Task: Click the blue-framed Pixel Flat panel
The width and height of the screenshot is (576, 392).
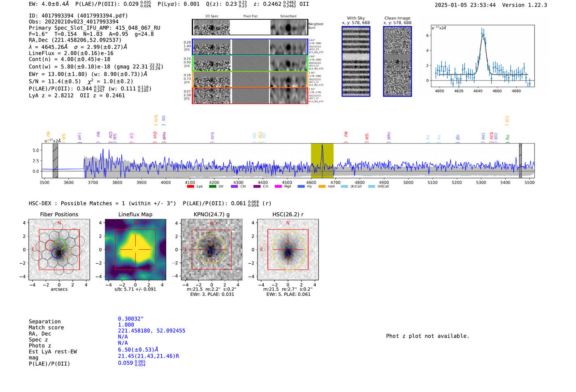Action: pyautogui.click(x=250, y=47)
